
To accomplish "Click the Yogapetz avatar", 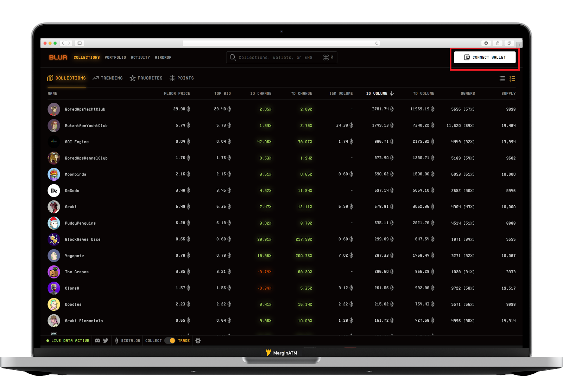I will pyautogui.click(x=54, y=256).
